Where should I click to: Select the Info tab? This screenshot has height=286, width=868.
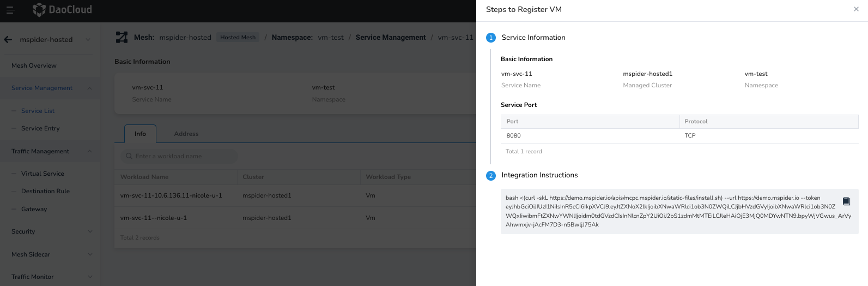coord(140,134)
